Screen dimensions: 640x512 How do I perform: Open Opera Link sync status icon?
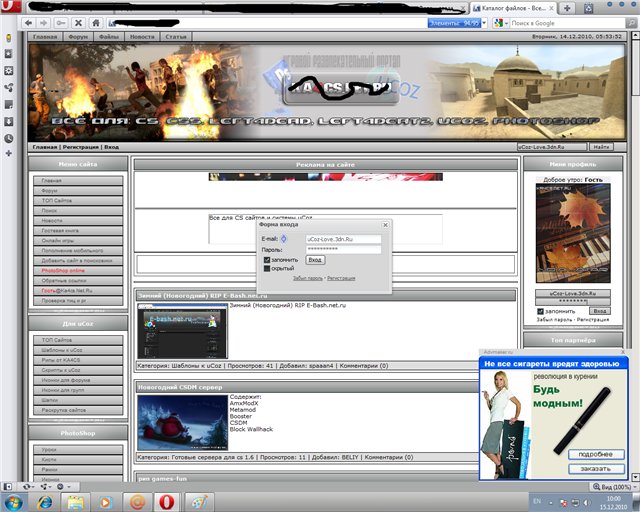(x=27, y=487)
